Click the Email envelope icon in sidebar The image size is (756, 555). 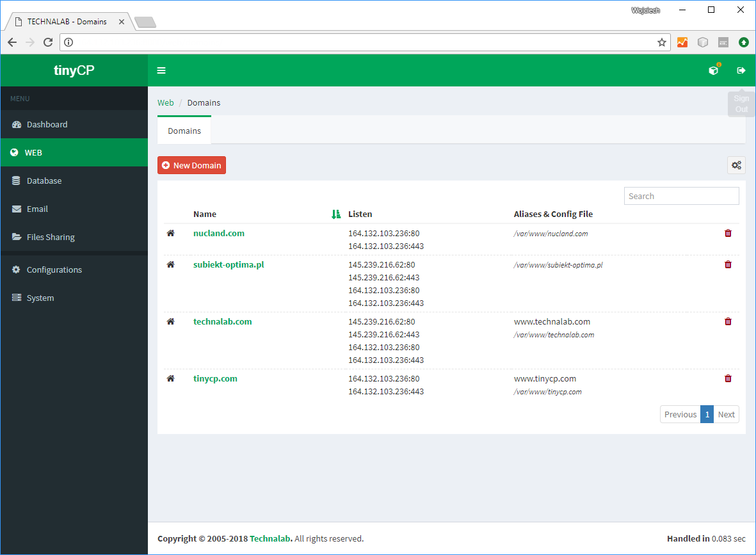pos(17,209)
